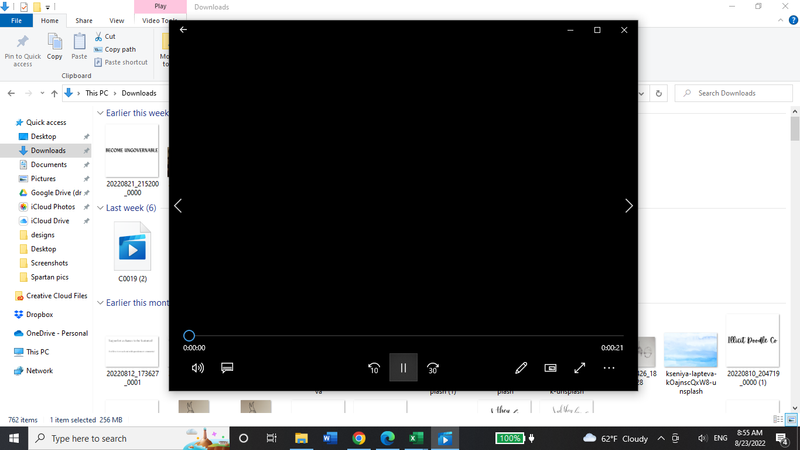The image size is (800, 450).
Task: Collapse the Earlier this week group
Action: [x=101, y=113]
